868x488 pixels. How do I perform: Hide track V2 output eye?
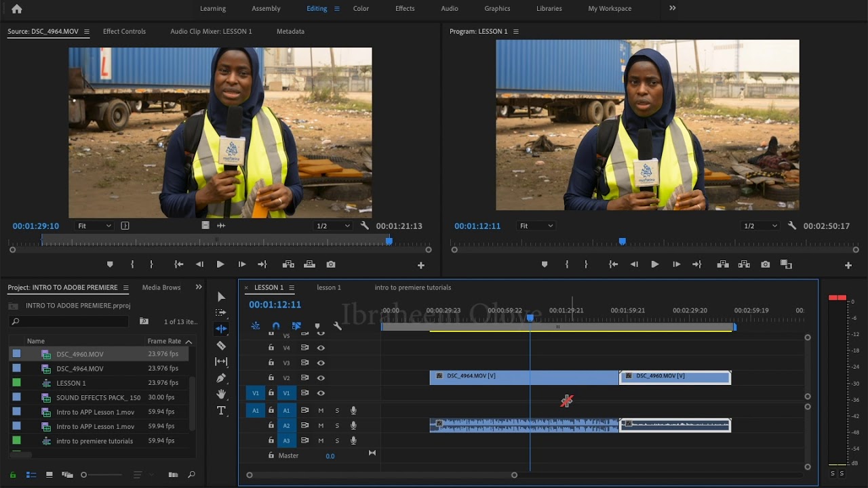[x=321, y=378]
